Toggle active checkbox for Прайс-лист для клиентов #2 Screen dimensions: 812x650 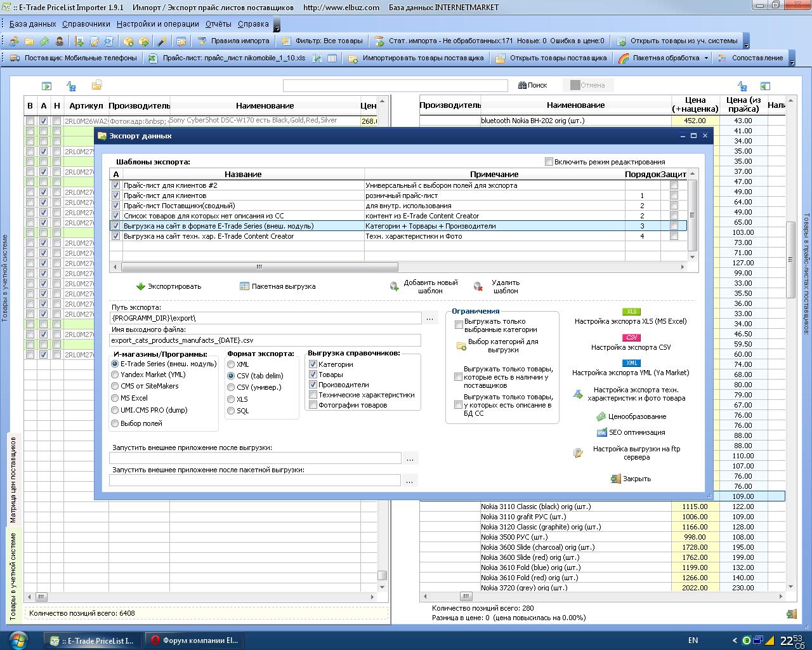tap(115, 185)
